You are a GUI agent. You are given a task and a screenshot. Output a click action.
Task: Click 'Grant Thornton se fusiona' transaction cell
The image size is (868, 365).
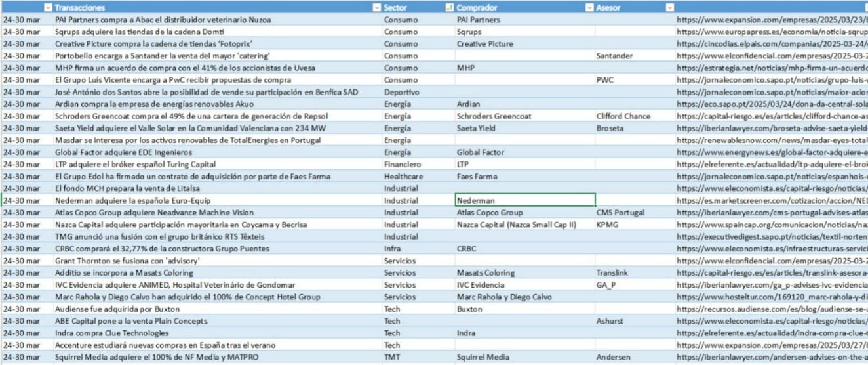click(218, 261)
